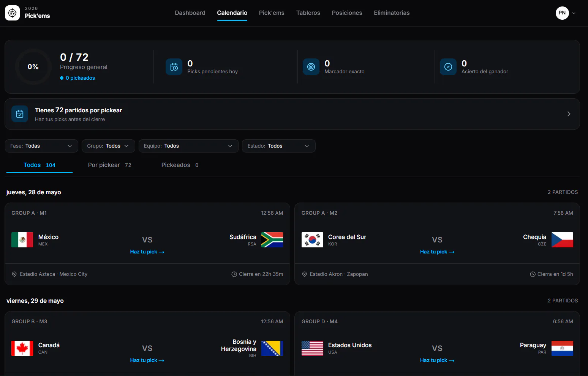Click the Progreso general label
588x376 pixels.
(84, 67)
